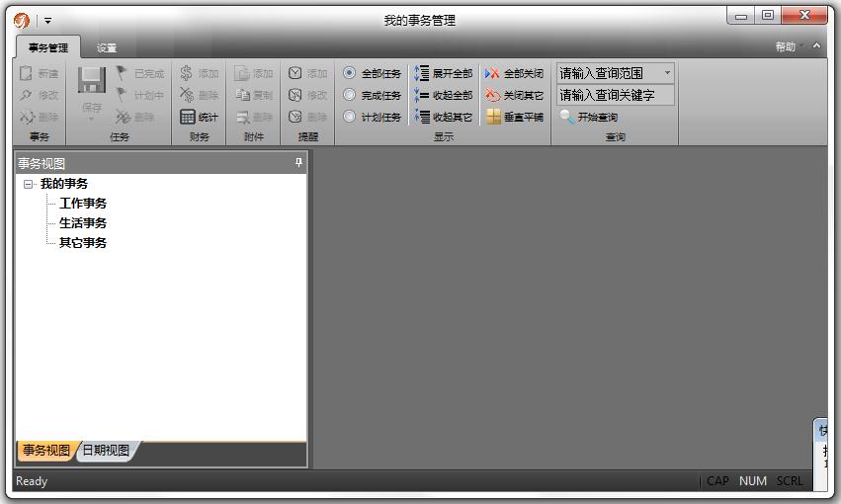Viewport: 841px width, 504px height.
Task: Select 其它事务 in the tree
Action: click(x=83, y=243)
